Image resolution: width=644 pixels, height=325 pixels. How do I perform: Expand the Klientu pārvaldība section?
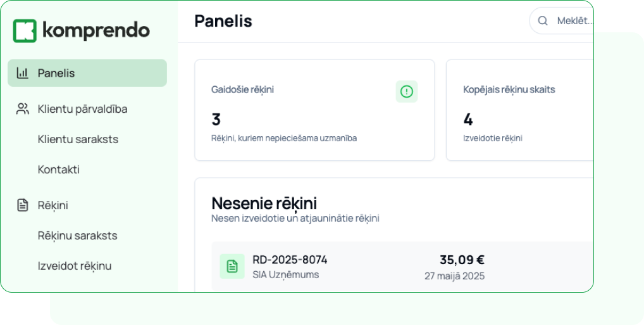87,109
